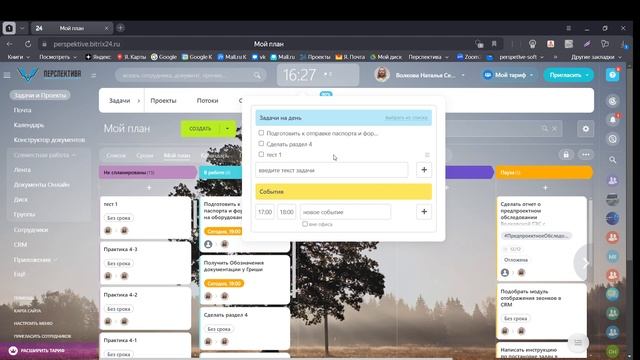Image resolution: width=640 pixels, height=360 pixels.
Task: Open the dropdown arrow next to Создать
Action: click(227, 129)
